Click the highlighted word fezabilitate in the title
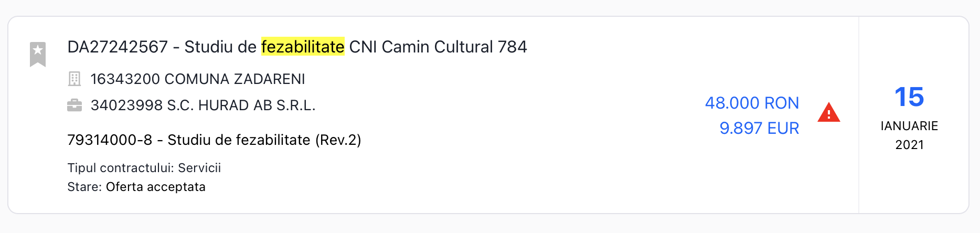This screenshot has width=980, height=233. 303,47
